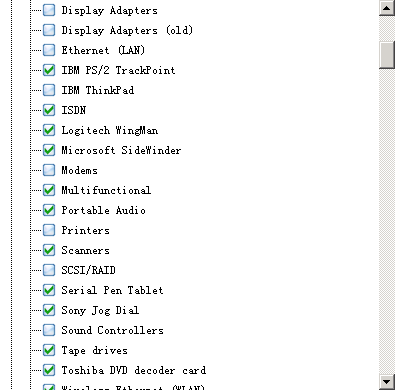Screen dimensions: 395x390
Task: Select the Printers label
Action: [85, 230]
